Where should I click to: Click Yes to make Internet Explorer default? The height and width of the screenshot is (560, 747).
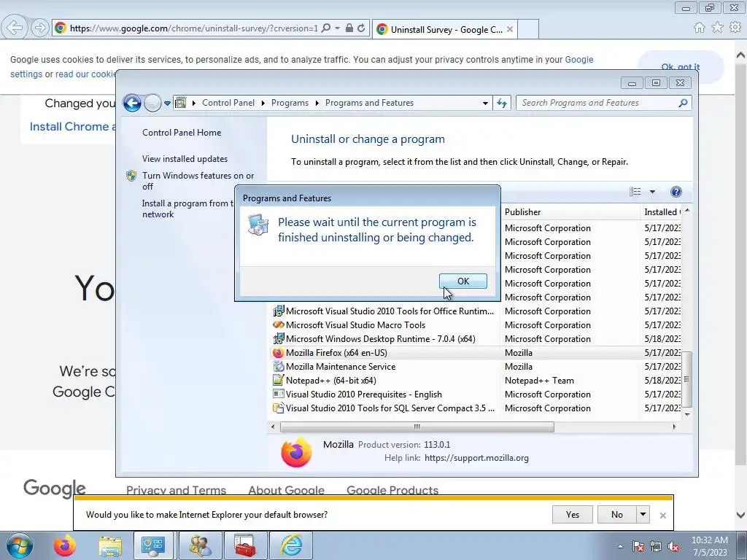pos(573,515)
